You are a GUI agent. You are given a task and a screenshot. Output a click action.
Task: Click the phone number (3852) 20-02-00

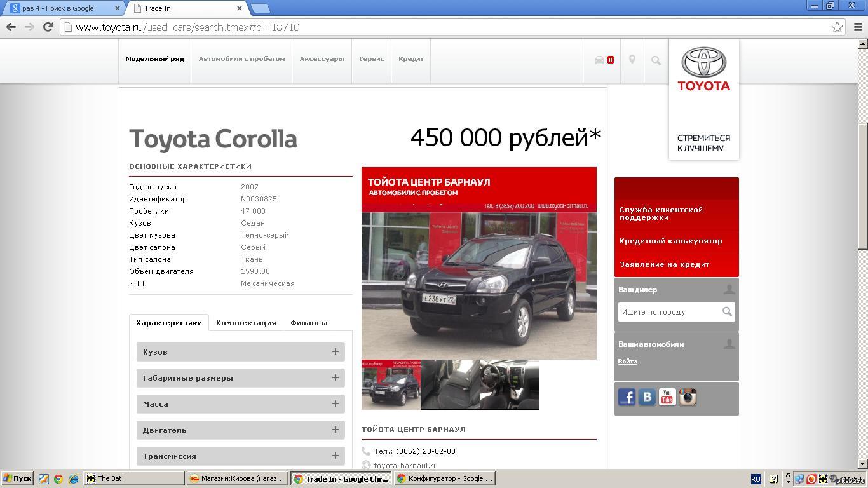pyautogui.click(x=426, y=451)
